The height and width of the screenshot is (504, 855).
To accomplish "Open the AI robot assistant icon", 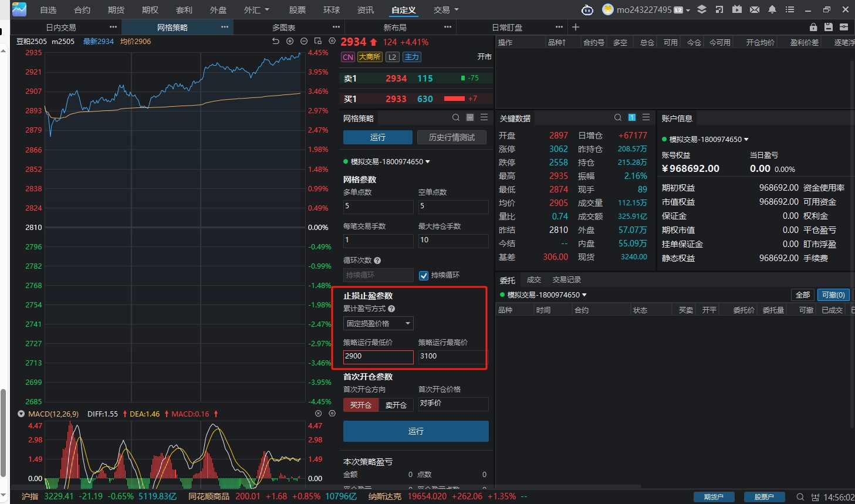I will [587, 9].
